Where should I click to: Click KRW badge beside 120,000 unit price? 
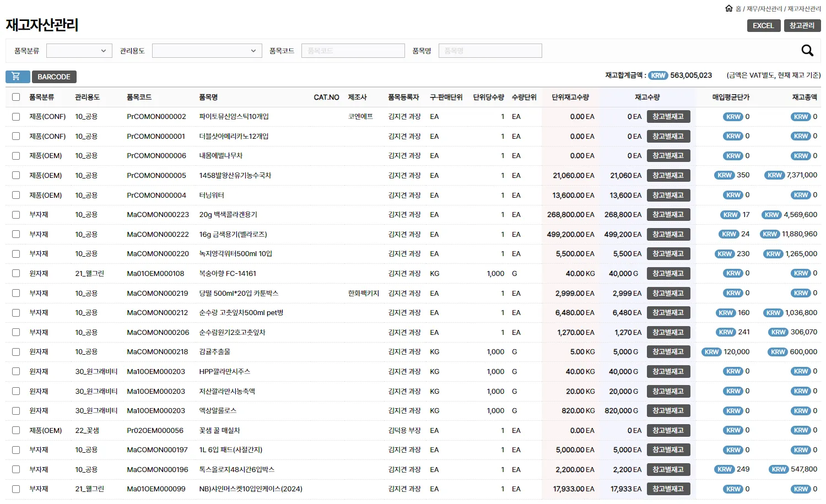(711, 352)
